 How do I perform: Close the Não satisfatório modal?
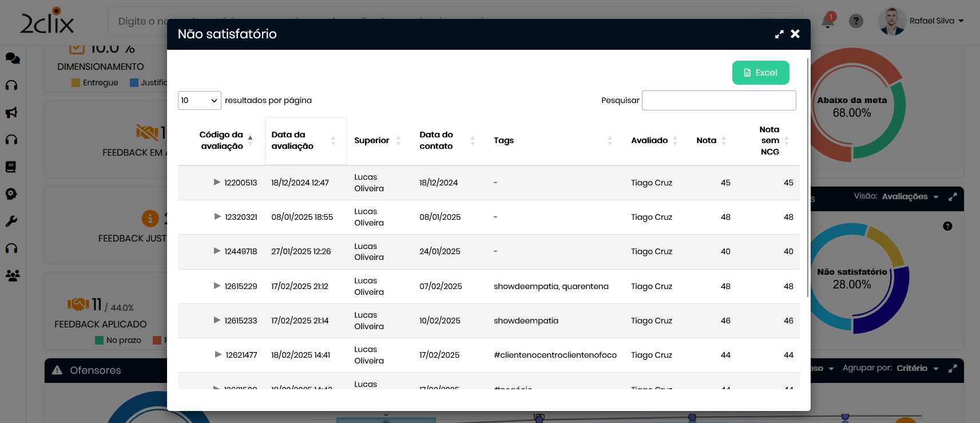[x=795, y=34]
